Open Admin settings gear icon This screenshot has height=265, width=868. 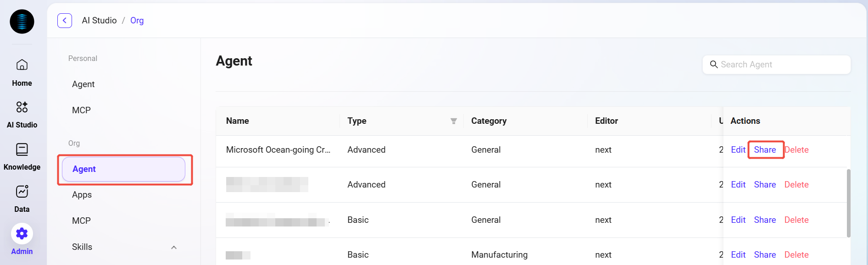(22, 234)
